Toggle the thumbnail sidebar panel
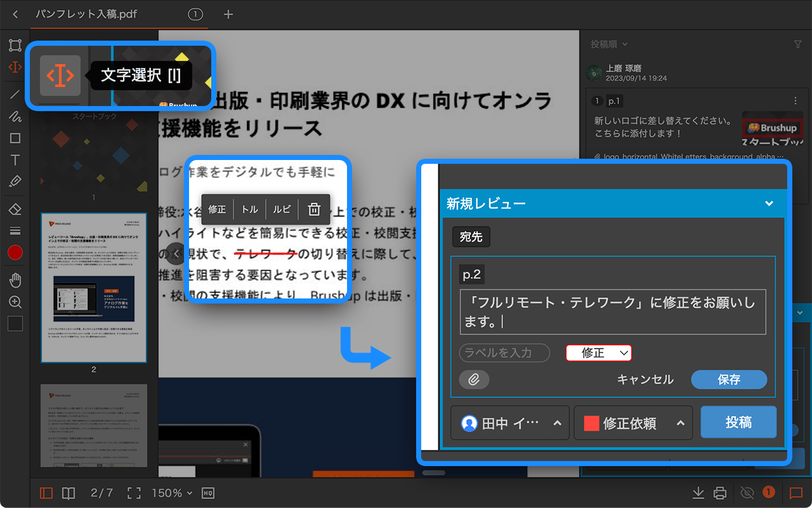The image size is (812, 508). (x=46, y=493)
